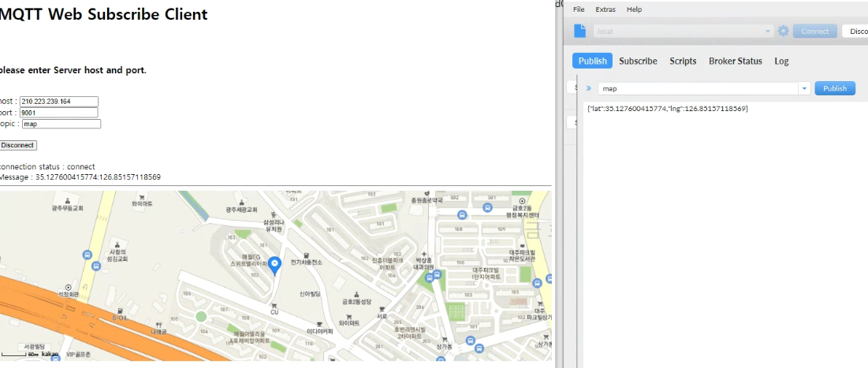Screen dimensions: 868x368
Task: Click the 대주파크빌 1단지아파트 map label
Action: [486, 272]
